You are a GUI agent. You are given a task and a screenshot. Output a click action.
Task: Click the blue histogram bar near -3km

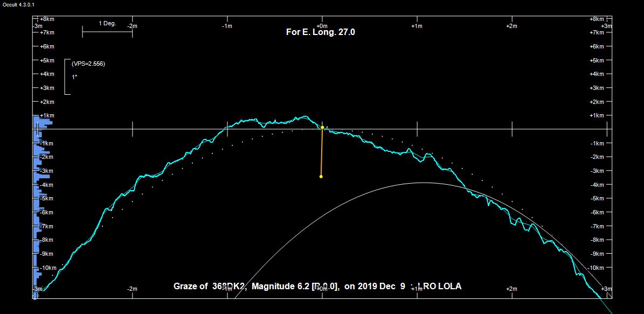(x=42, y=176)
